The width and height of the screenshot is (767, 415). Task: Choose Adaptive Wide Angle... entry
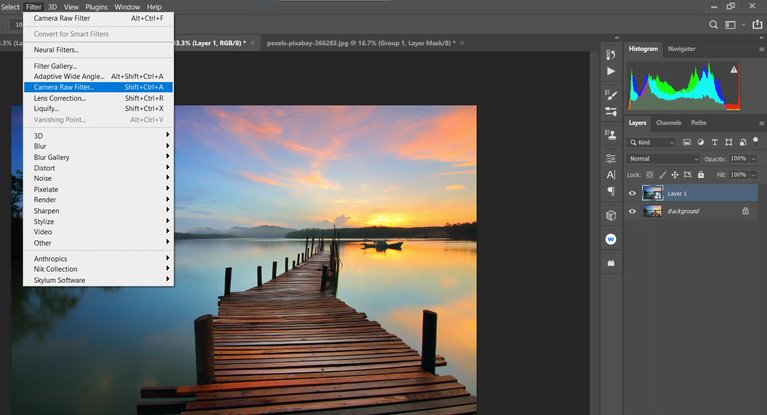[98, 76]
